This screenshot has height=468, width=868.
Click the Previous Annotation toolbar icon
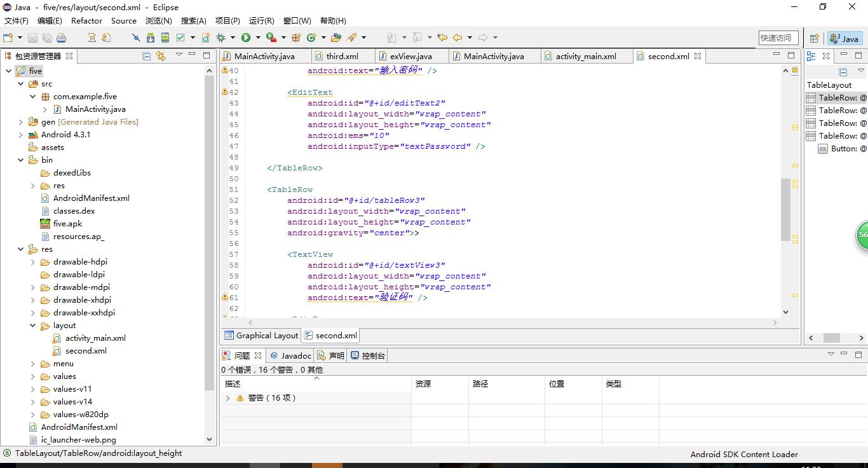417,38
